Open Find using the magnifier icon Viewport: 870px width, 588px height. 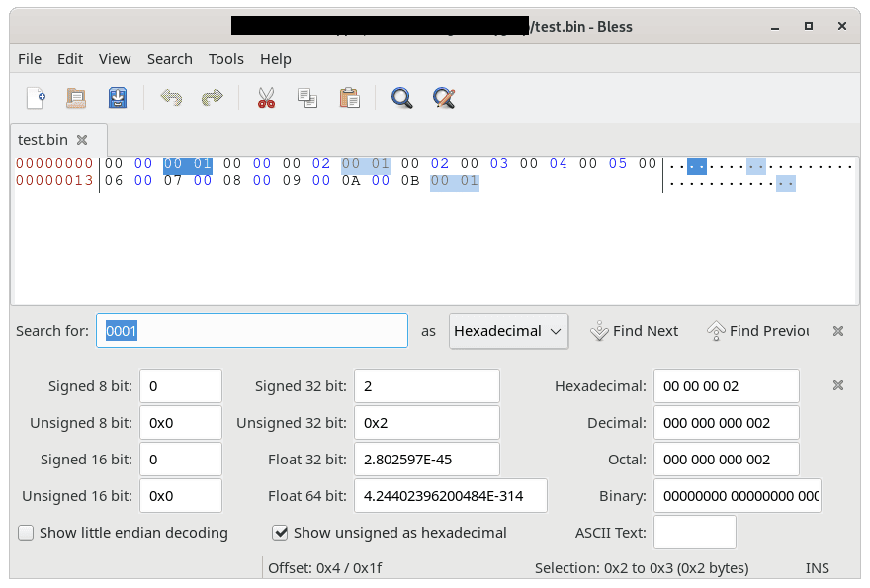401,98
